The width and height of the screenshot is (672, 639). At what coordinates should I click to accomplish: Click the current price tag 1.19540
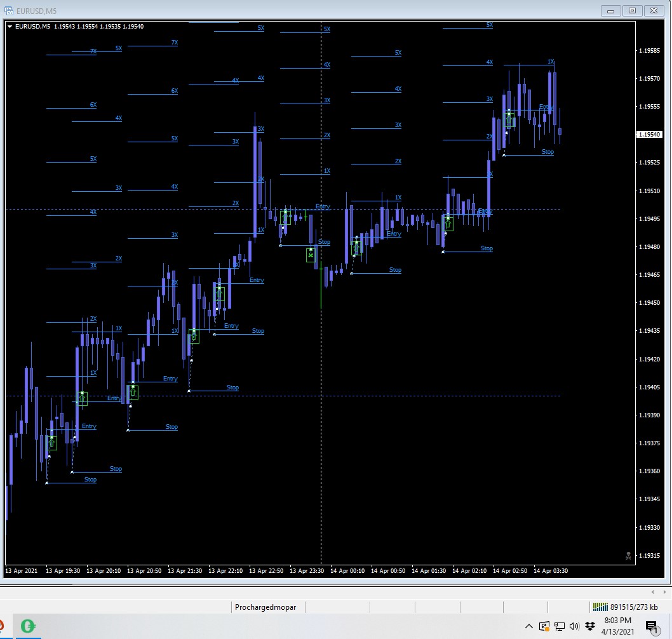(x=649, y=134)
